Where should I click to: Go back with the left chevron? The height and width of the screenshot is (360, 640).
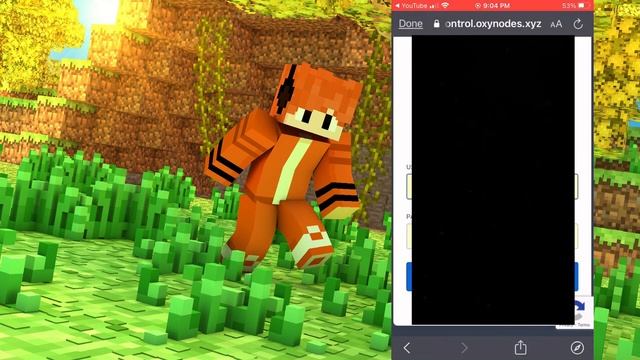click(407, 348)
